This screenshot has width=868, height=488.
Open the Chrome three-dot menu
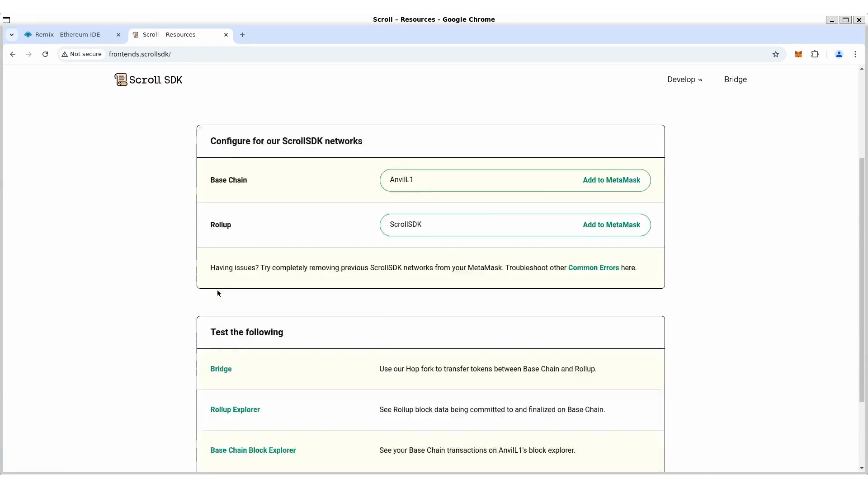855,54
